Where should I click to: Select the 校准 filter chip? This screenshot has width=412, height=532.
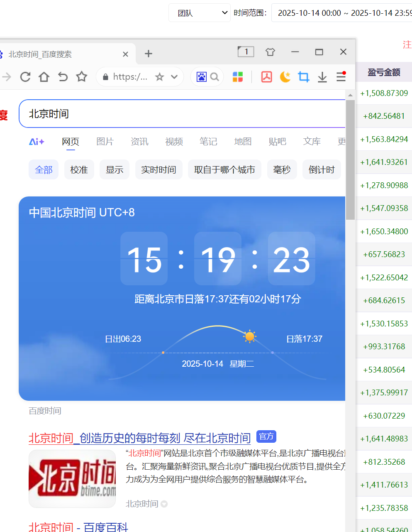[x=79, y=169]
